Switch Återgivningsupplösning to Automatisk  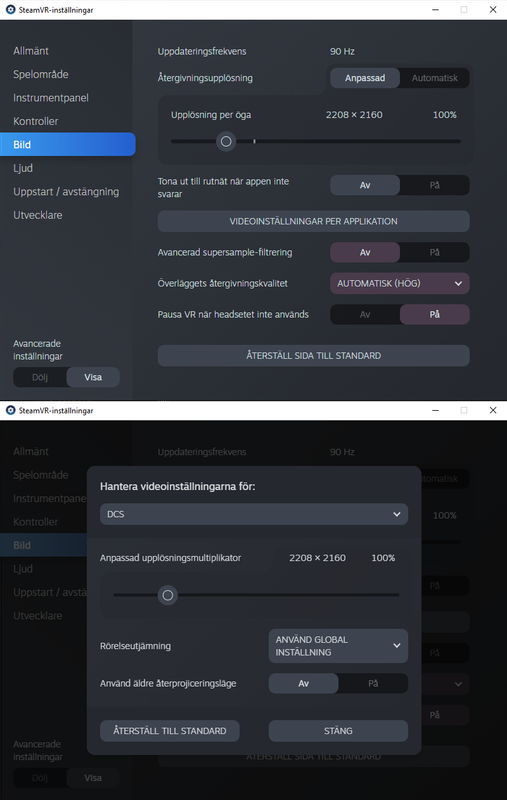pos(435,78)
